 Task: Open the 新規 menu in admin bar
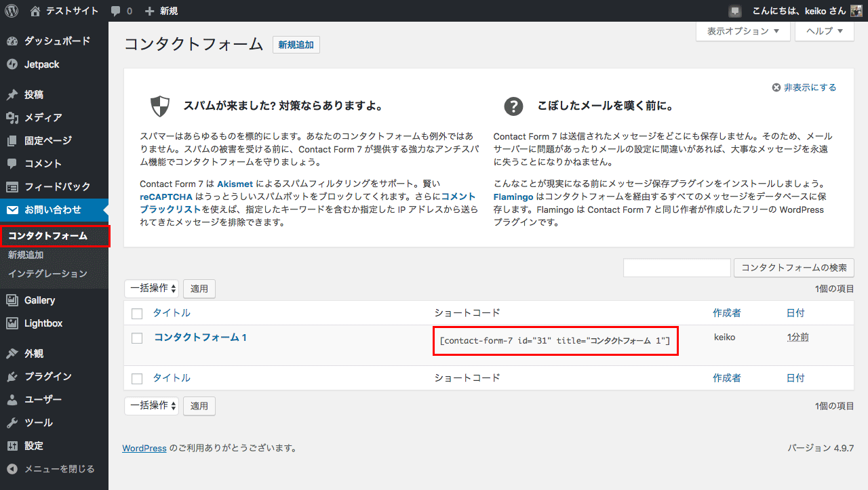161,11
